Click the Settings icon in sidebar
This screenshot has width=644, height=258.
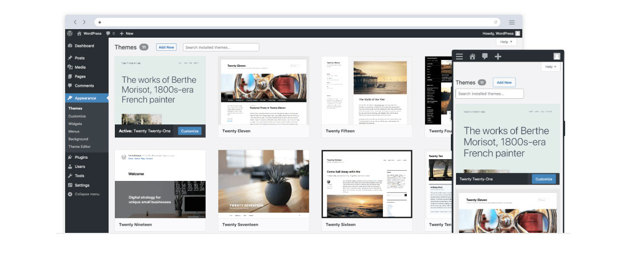tap(70, 185)
